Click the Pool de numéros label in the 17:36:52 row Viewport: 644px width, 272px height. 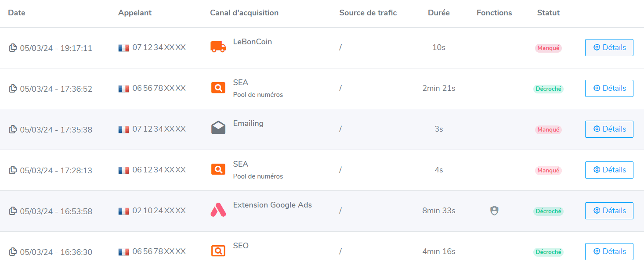click(258, 95)
